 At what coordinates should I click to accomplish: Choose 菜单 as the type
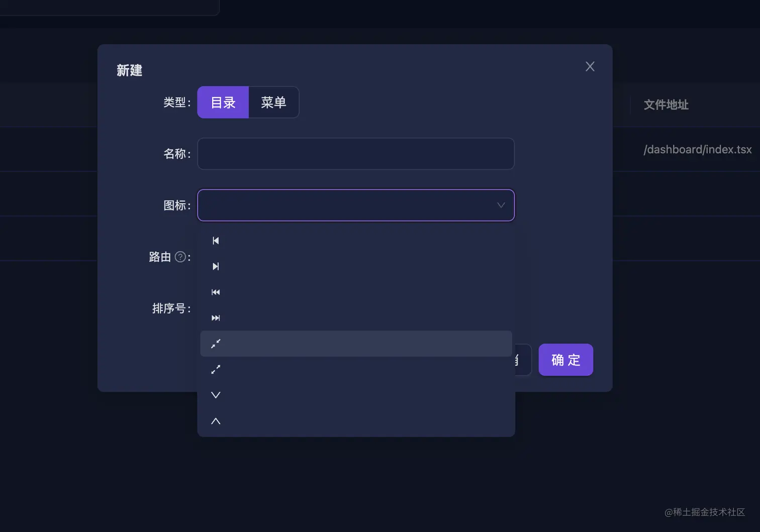click(x=273, y=102)
